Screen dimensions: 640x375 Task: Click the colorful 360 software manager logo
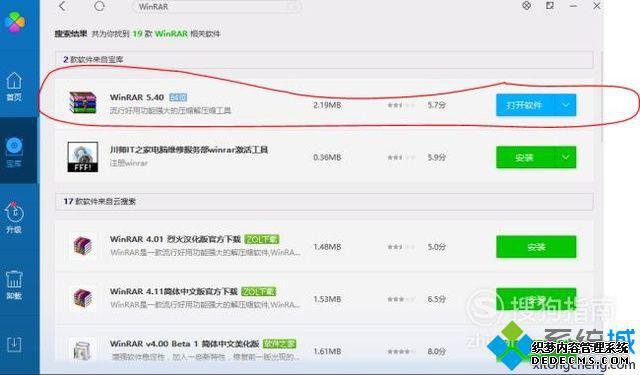point(15,21)
